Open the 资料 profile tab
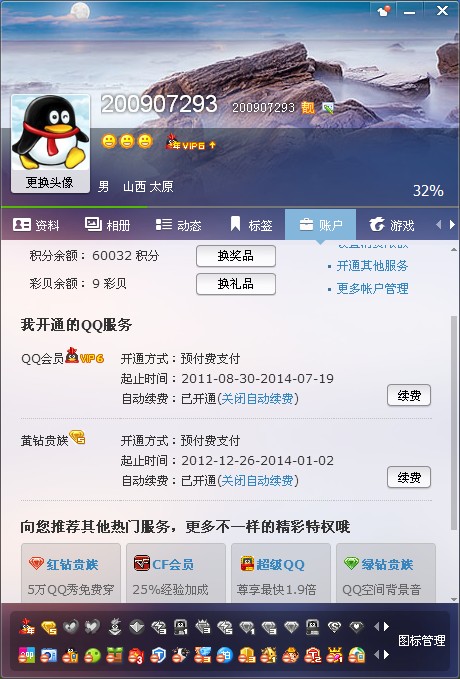The height and width of the screenshot is (679, 460). (x=36, y=225)
